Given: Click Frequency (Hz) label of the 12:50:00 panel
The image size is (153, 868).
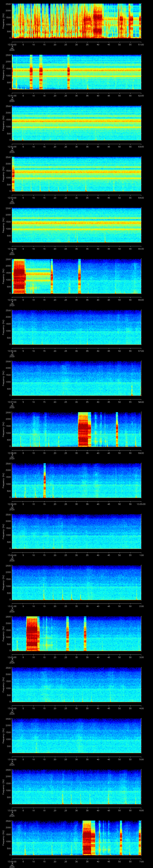Looking at the screenshot, I should pos(3,21).
